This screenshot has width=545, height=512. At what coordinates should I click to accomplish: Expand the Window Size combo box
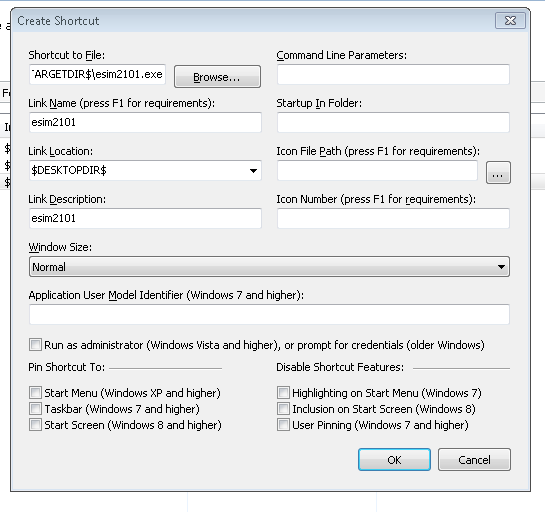click(269, 267)
